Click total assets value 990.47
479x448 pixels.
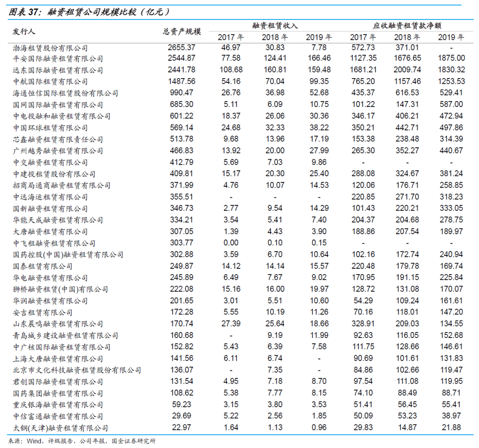[x=181, y=93]
